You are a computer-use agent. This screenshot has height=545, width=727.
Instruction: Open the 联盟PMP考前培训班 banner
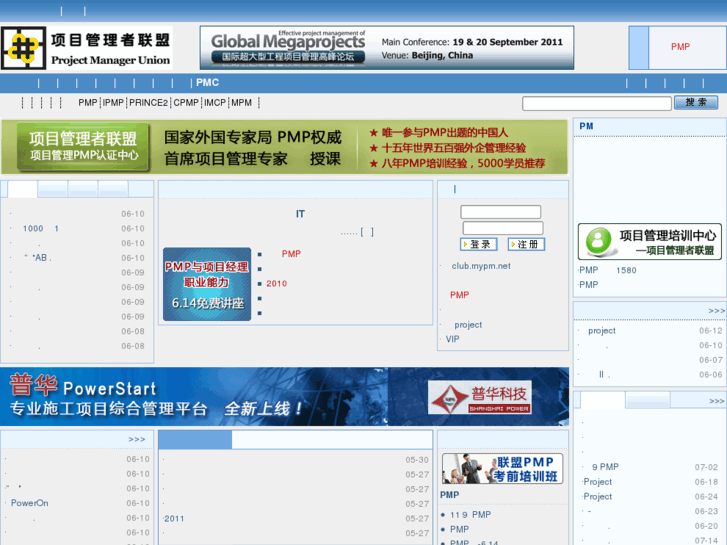pyautogui.click(x=503, y=468)
